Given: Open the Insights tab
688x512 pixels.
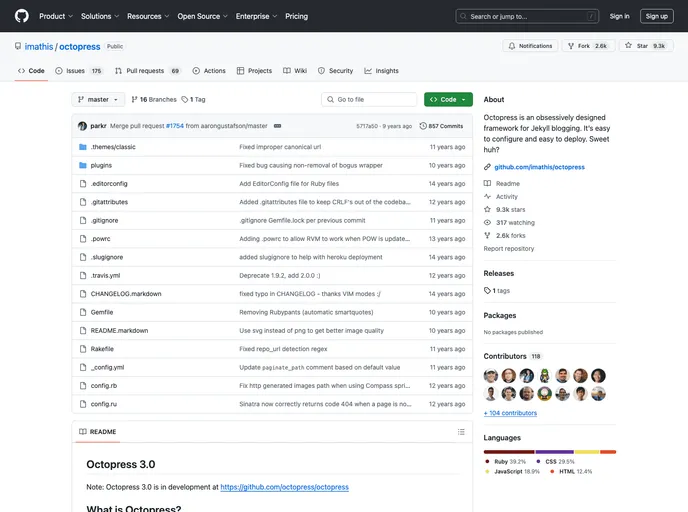Looking at the screenshot, I should (381, 71).
